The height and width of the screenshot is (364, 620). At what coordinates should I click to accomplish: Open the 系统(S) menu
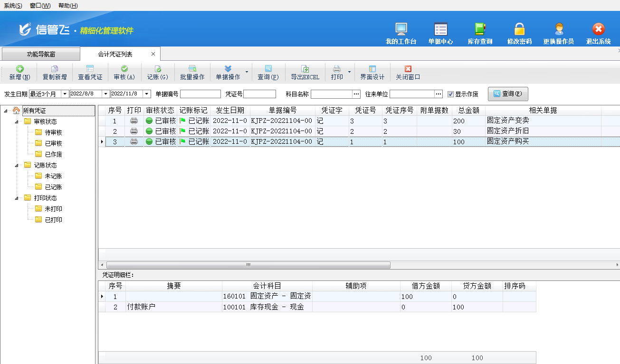pyautogui.click(x=13, y=6)
